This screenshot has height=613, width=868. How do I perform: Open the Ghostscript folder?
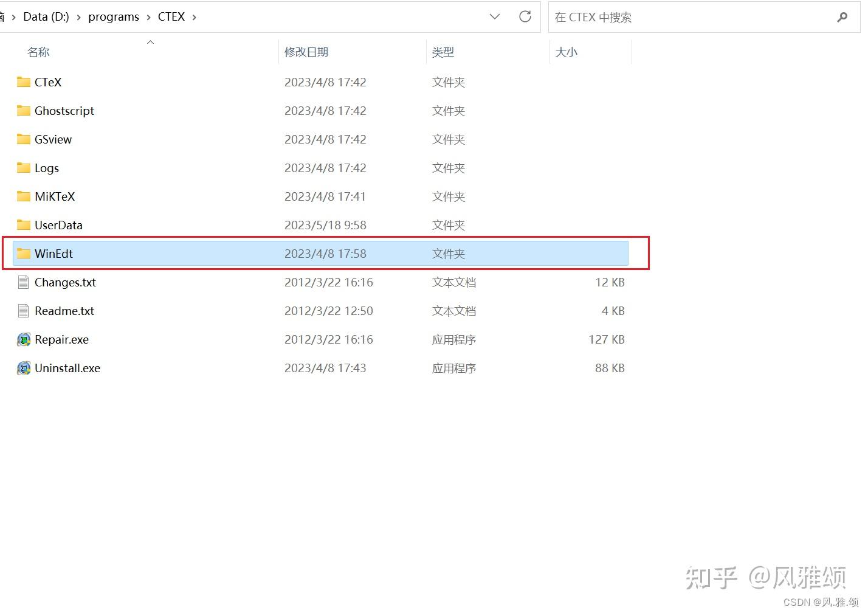click(64, 111)
